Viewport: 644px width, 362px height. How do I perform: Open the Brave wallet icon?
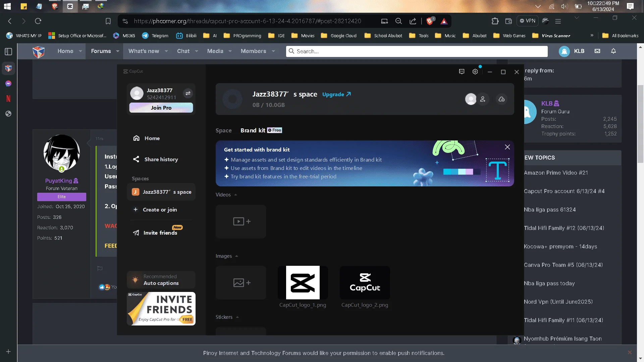click(x=508, y=21)
